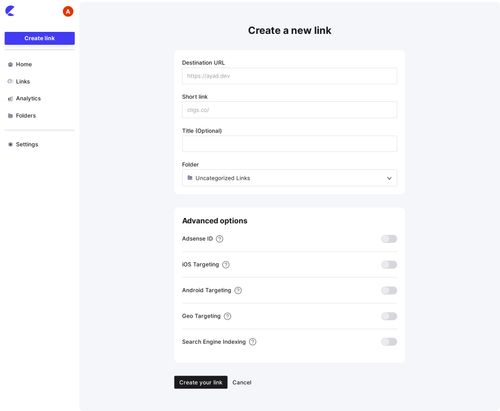The width and height of the screenshot is (500, 411).
Task: Click the Cancel link
Action: point(242,382)
